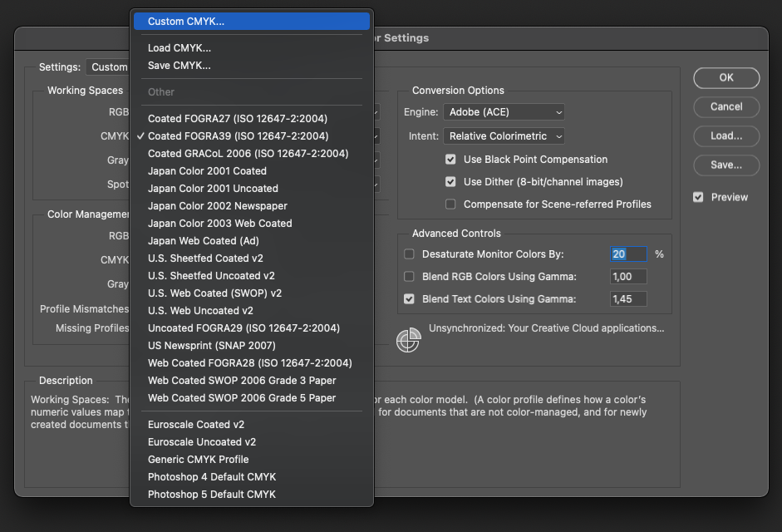The image size is (782, 532).
Task: Choose U.S. Sheetfed Coated v2
Action: [x=252, y=258]
